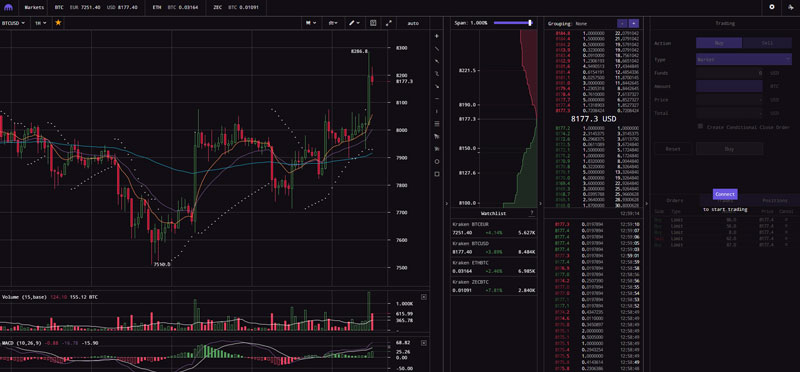Open settings with the gear icon
800x372 pixels.
pos(772,7)
